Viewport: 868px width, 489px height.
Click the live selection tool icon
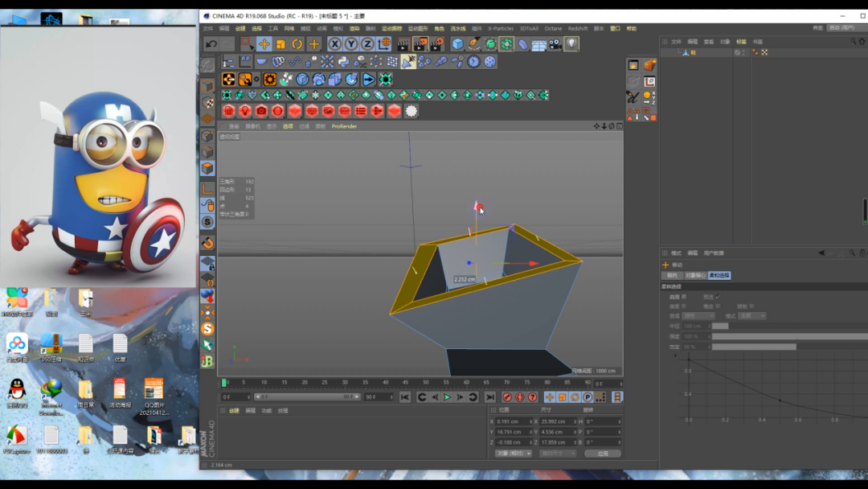[246, 43]
